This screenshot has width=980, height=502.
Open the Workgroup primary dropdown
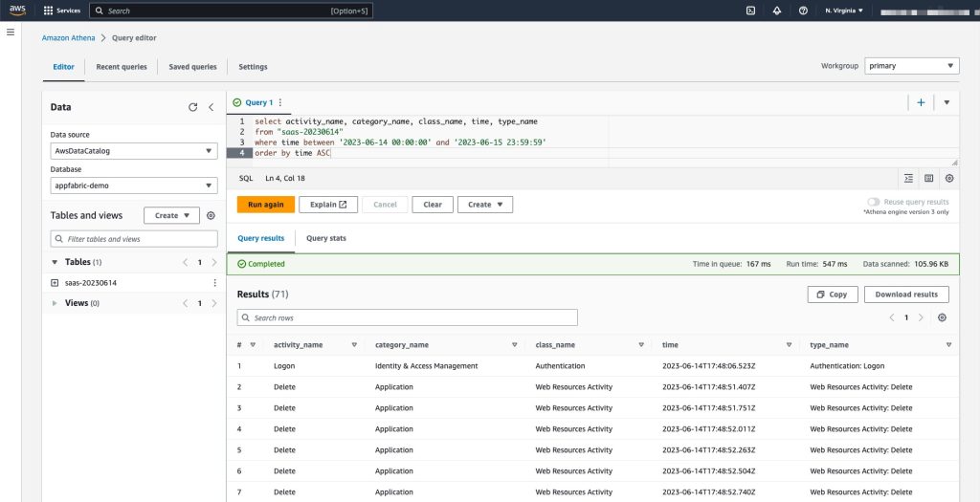pyautogui.click(x=912, y=66)
